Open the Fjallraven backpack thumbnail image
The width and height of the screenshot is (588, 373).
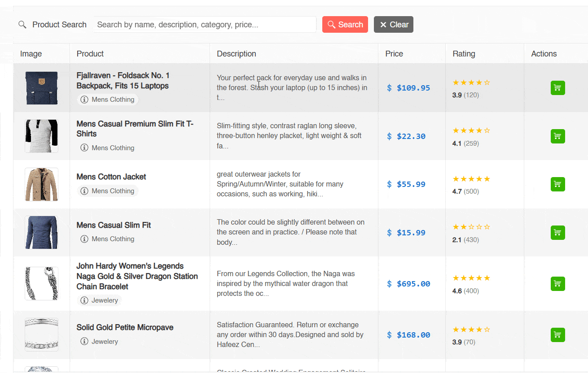41,88
